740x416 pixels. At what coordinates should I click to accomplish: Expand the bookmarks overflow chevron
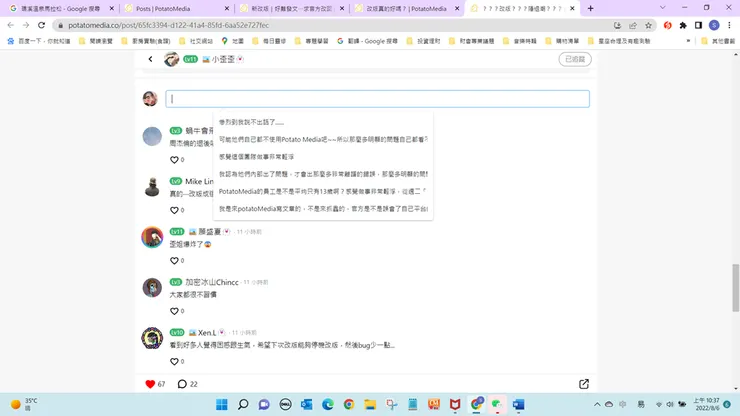[x=688, y=41]
